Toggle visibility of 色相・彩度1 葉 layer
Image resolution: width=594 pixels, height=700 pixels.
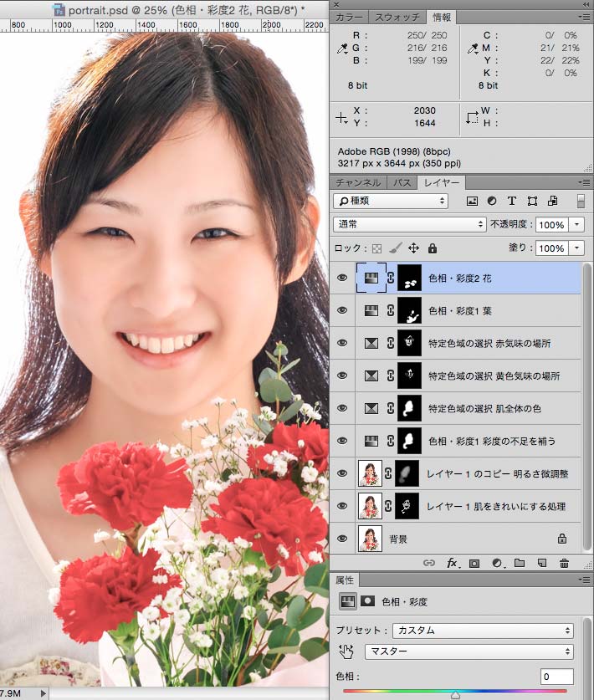click(341, 310)
